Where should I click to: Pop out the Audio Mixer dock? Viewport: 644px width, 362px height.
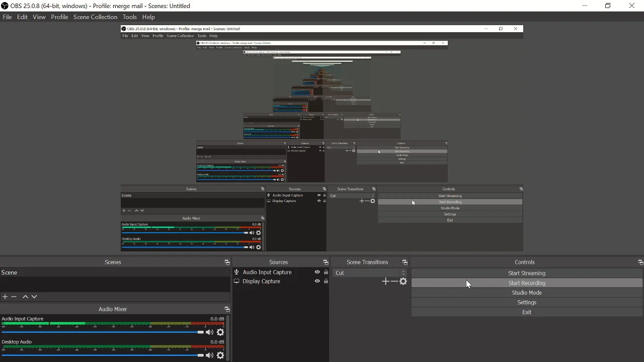(x=227, y=309)
